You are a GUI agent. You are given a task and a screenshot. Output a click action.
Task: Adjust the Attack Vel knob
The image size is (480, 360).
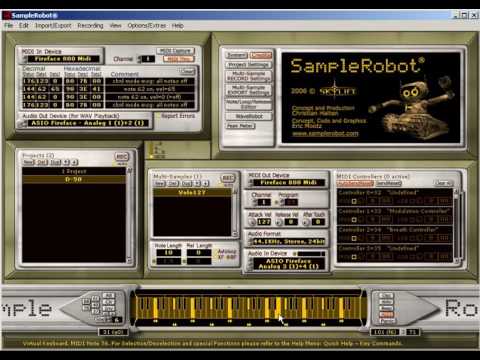point(252,222)
